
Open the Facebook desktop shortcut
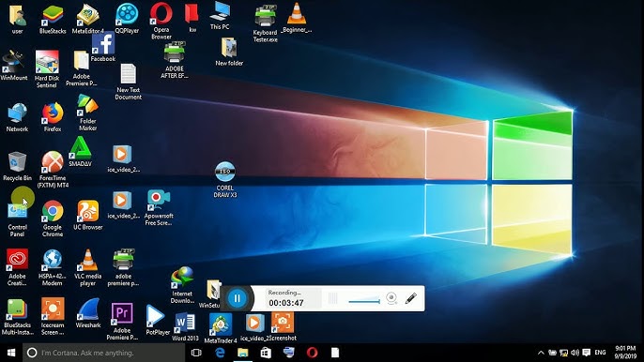coord(103,47)
